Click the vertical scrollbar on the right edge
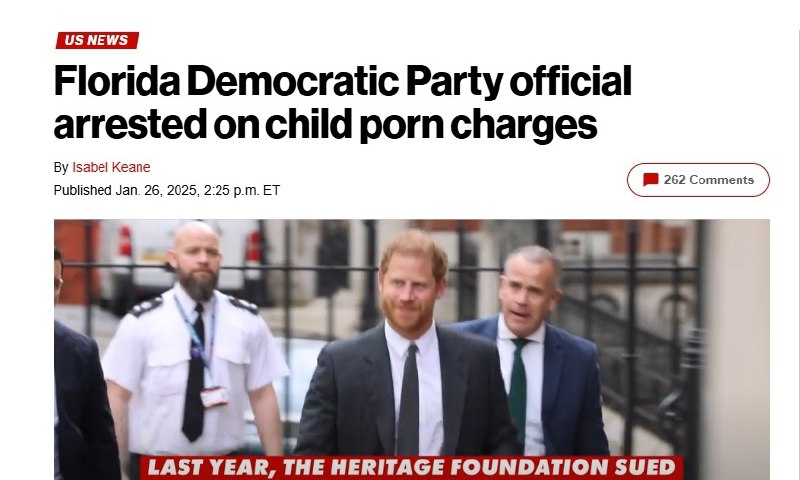 coord(797,240)
